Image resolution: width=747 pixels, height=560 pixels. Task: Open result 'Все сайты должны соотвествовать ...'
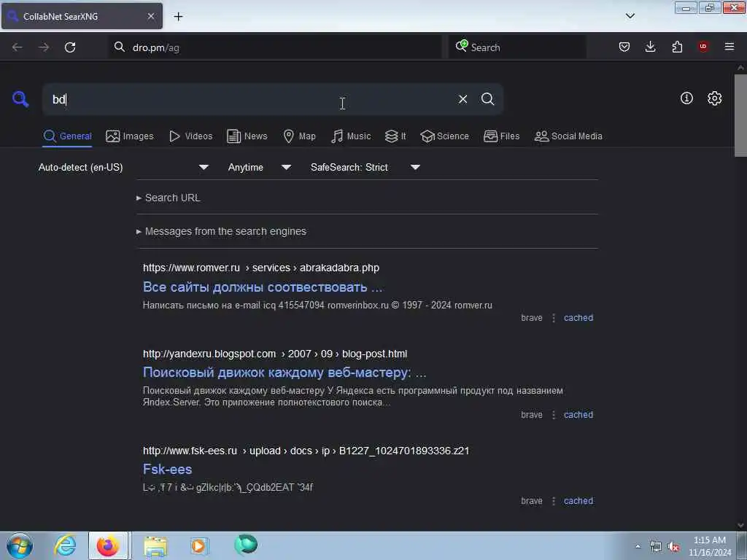tap(263, 287)
